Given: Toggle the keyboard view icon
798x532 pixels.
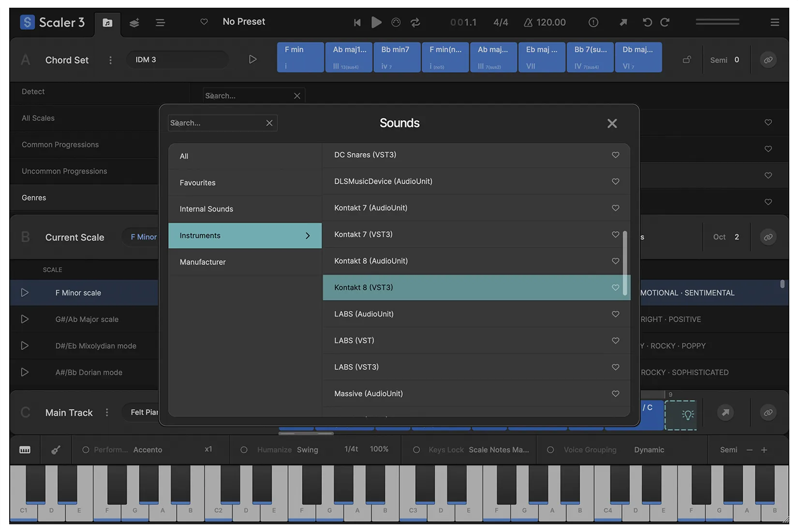Looking at the screenshot, I should tap(25, 450).
